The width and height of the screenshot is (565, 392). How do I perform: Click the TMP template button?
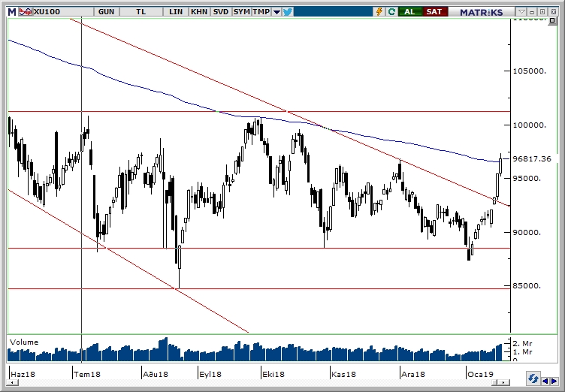click(x=261, y=12)
